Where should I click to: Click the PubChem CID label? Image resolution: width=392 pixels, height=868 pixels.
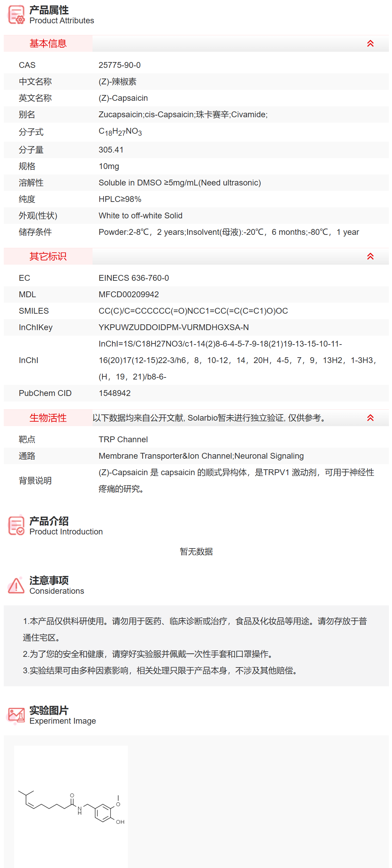[45, 393]
